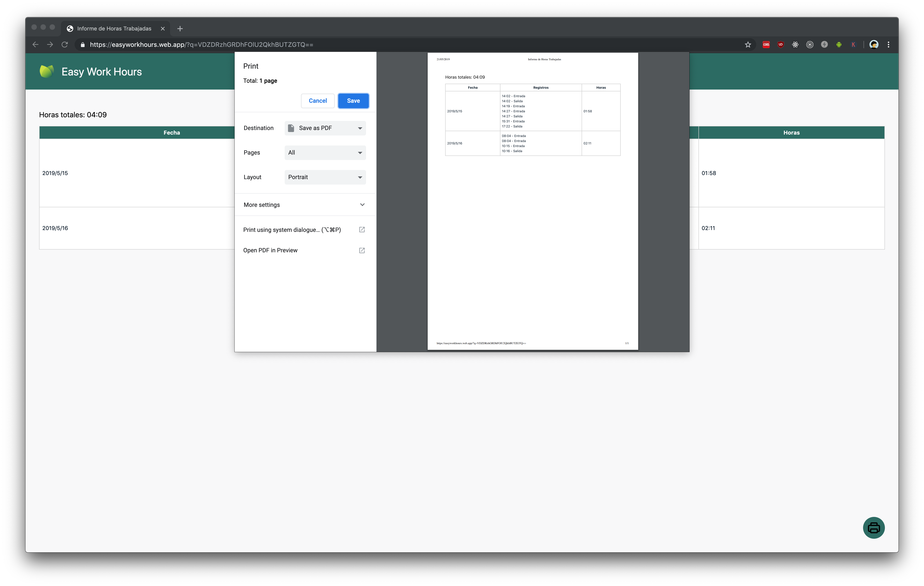Image resolution: width=924 pixels, height=586 pixels.
Task: Select the Informe de Horas Trabajadas tab
Action: pyautogui.click(x=114, y=28)
